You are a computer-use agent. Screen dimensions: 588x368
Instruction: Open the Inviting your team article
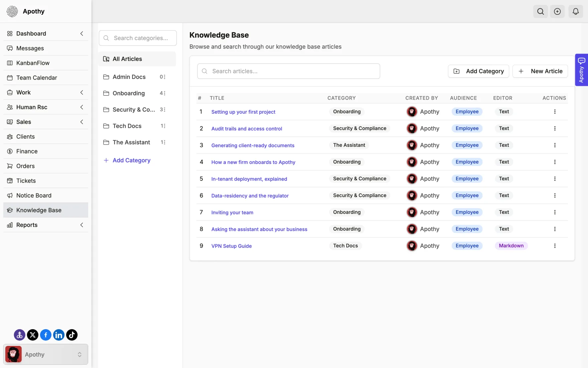232,212
